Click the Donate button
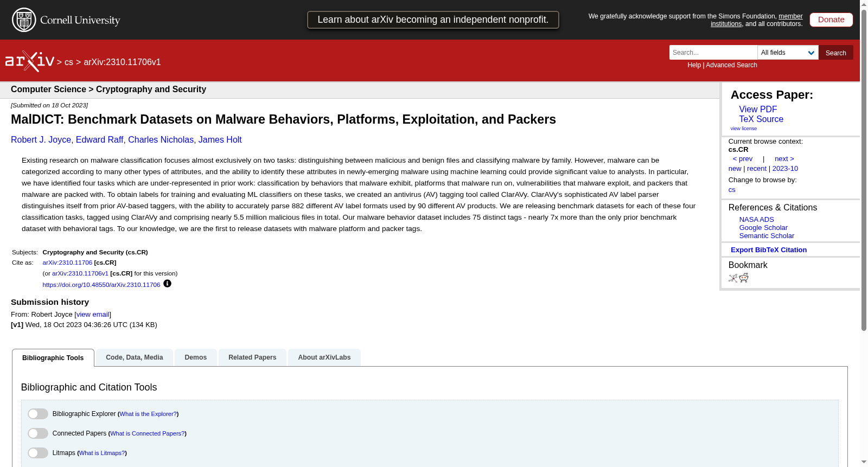The height and width of the screenshot is (467, 868). 831,20
